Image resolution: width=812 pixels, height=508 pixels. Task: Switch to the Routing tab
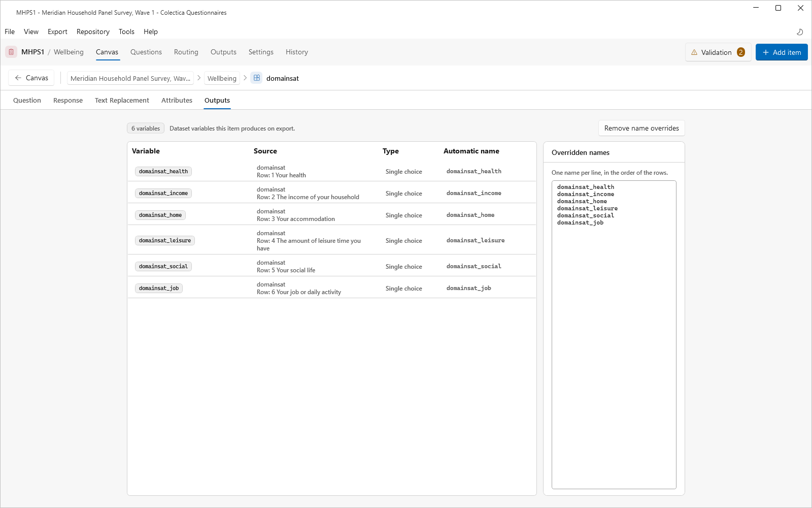coord(186,52)
